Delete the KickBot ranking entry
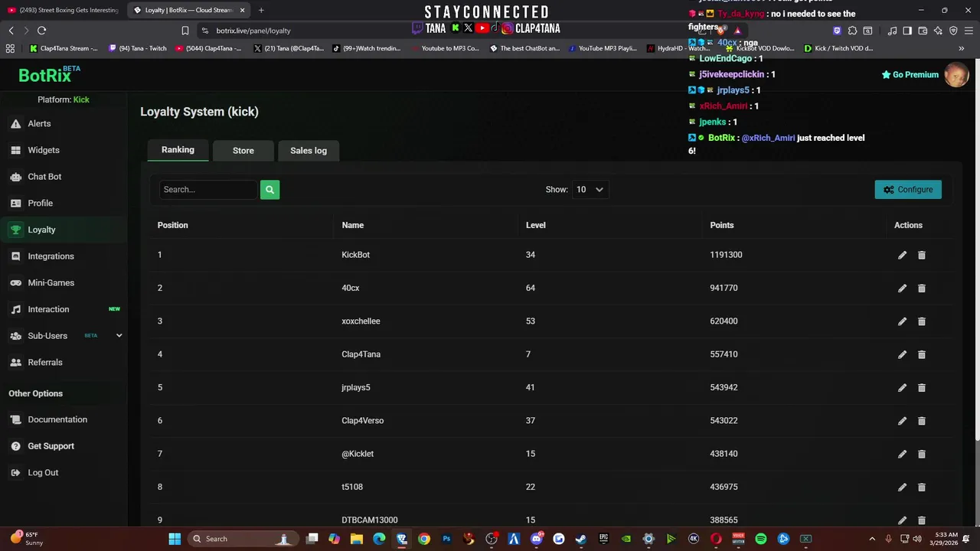Screen dimensions: 980x551 pos(922,255)
